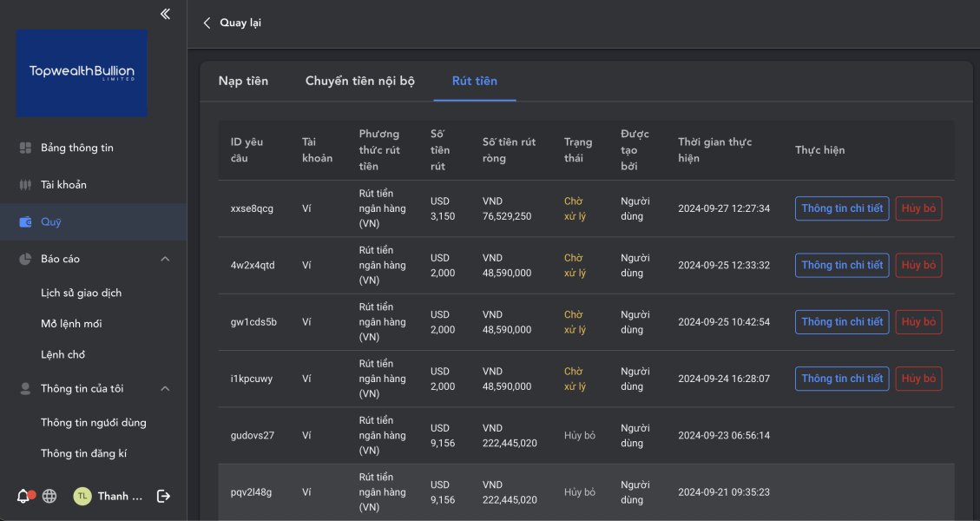Collapse the Báo cáo section chevron
The width and height of the screenshot is (980, 521).
[165, 259]
